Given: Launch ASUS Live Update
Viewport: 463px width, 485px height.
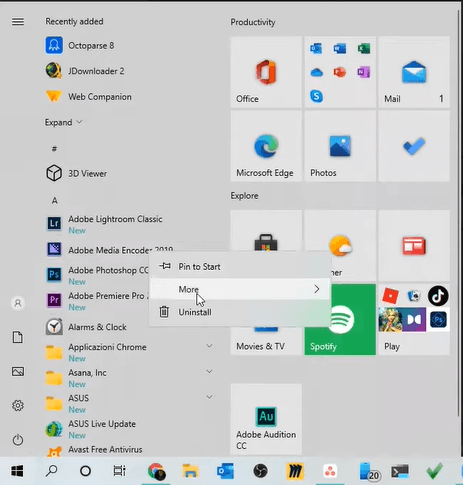Looking at the screenshot, I should coord(91,429).
